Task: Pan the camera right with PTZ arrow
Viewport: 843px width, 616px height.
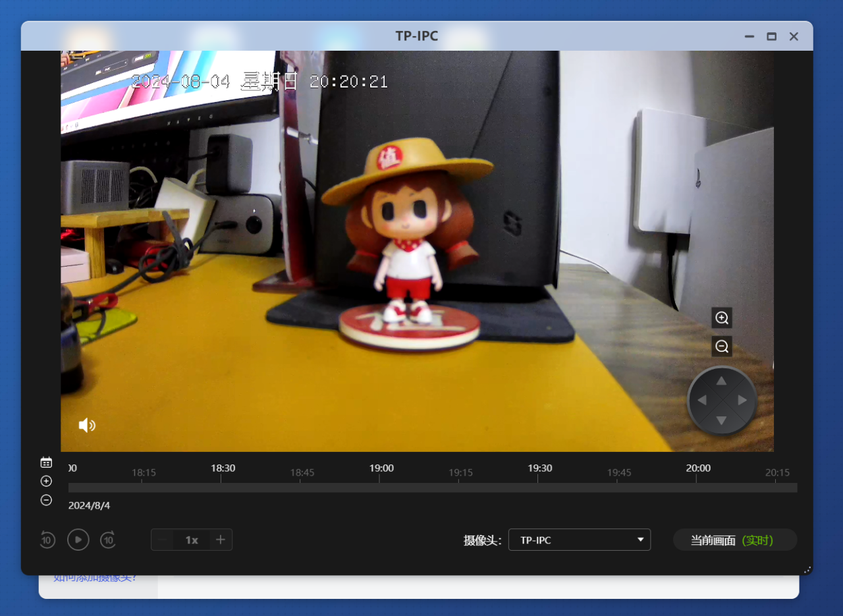Action: pyautogui.click(x=742, y=401)
